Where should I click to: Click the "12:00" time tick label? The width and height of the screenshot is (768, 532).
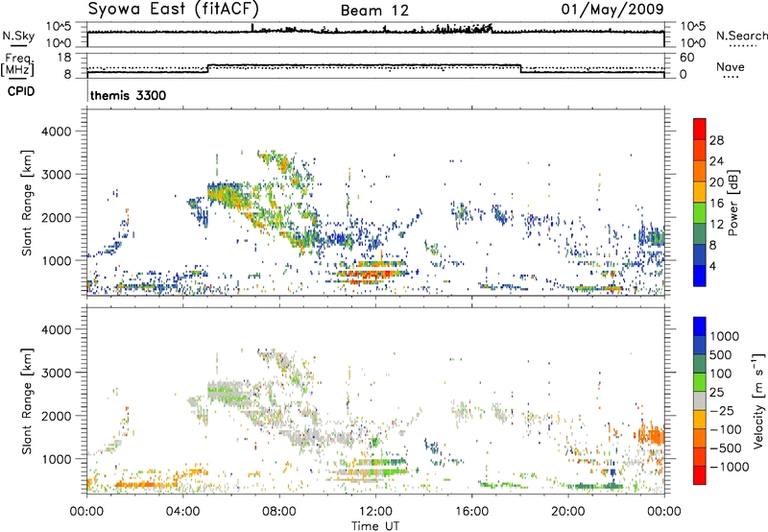(375, 512)
